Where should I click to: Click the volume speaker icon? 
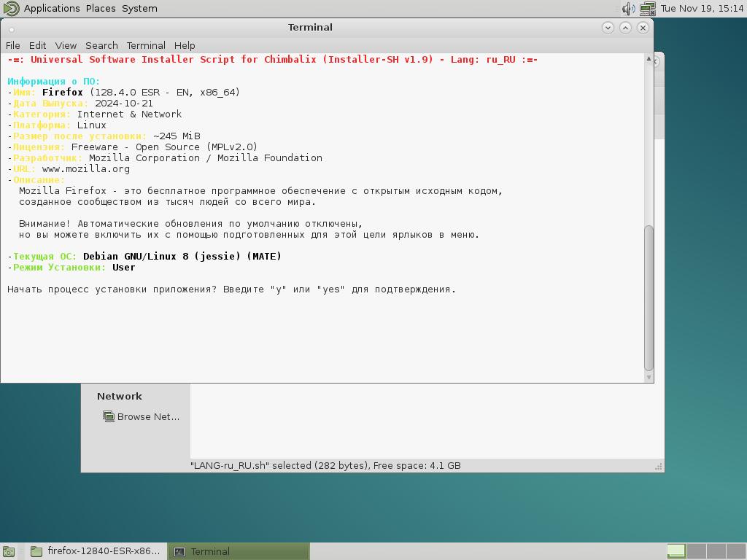[628, 8]
